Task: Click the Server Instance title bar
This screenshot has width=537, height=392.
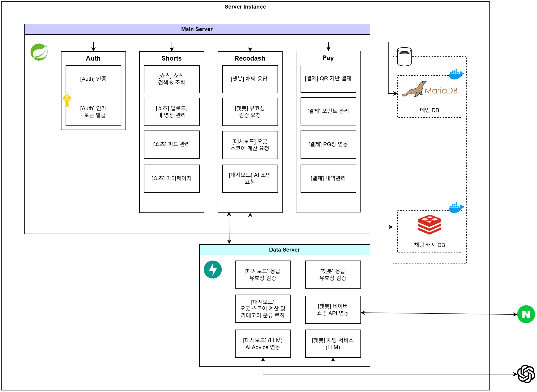Action: pos(245,7)
